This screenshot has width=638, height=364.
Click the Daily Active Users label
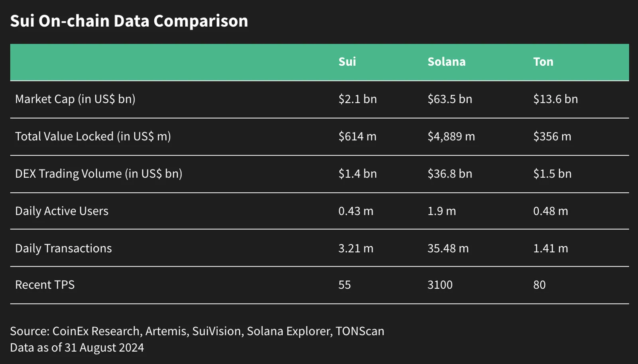[x=61, y=211]
